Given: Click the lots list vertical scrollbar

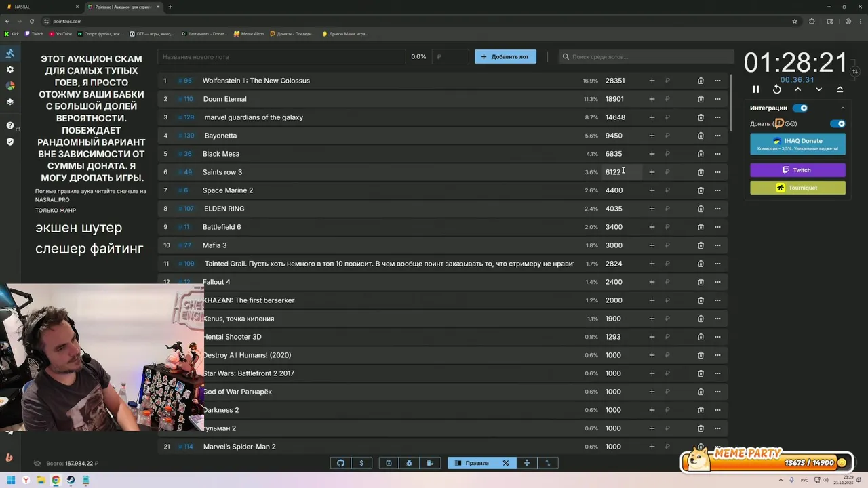Looking at the screenshot, I should (731, 102).
